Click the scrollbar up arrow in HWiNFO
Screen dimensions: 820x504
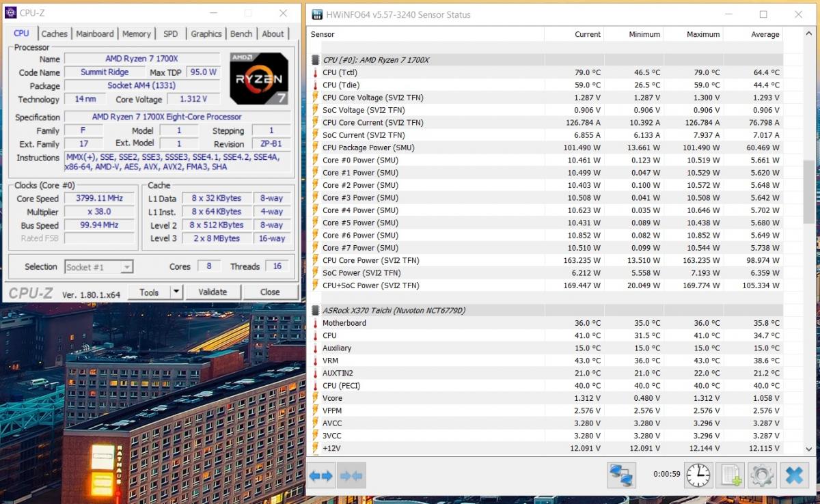[x=809, y=34]
